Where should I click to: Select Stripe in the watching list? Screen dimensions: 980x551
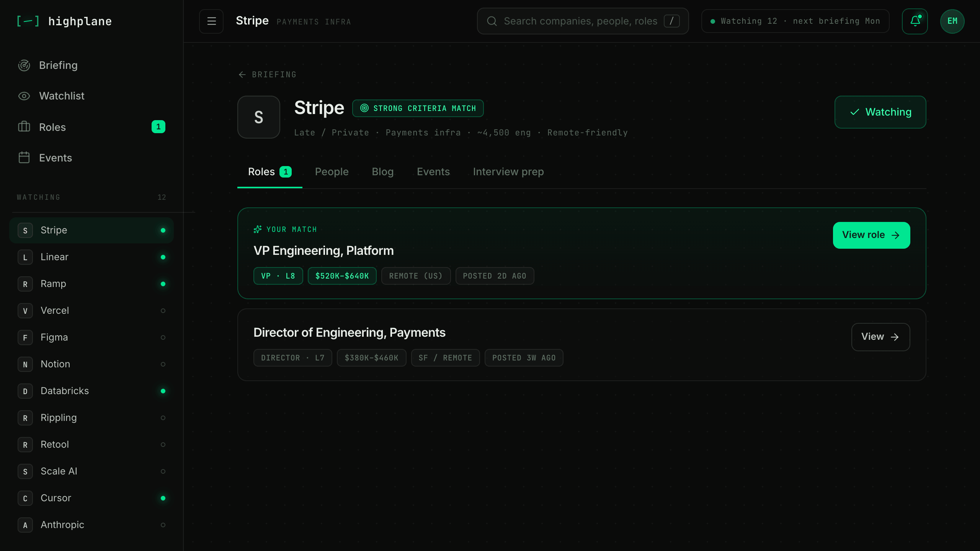pos(91,230)
